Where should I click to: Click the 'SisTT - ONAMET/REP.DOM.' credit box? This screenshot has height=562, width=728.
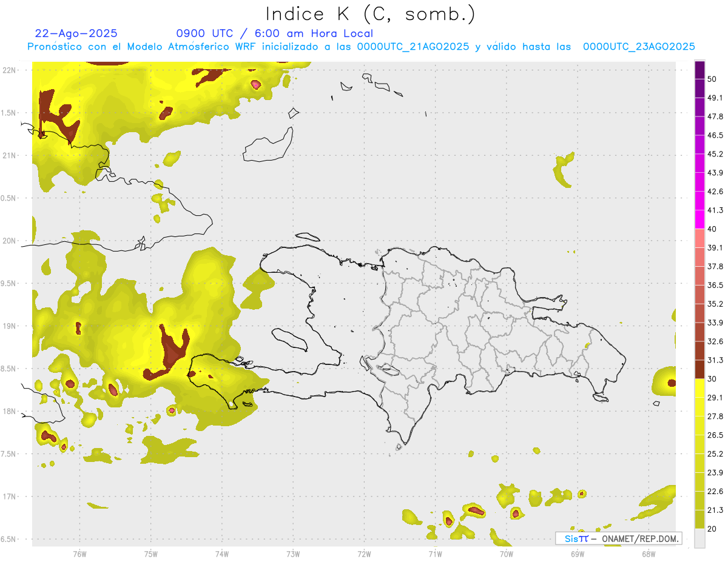click(618, 538)
